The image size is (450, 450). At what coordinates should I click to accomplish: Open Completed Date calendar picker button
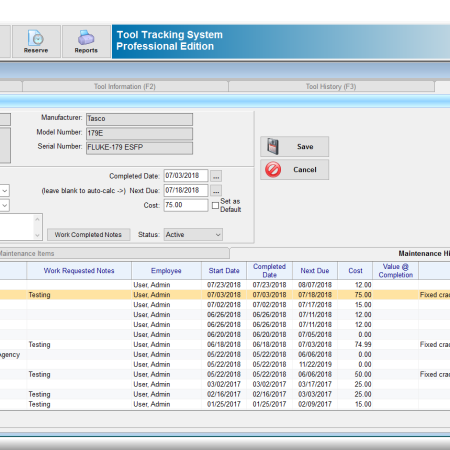click(x=216, y=176)
